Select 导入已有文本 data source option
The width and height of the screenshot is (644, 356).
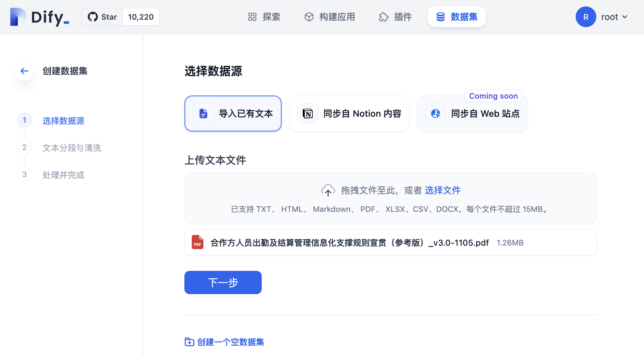[x=233, y=114]
